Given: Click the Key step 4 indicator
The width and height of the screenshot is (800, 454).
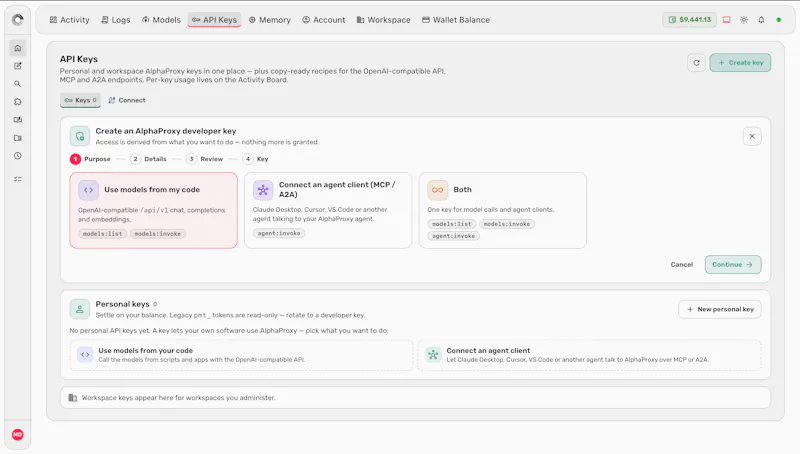Looking at the screenshot, I should [x=256, y=159].
